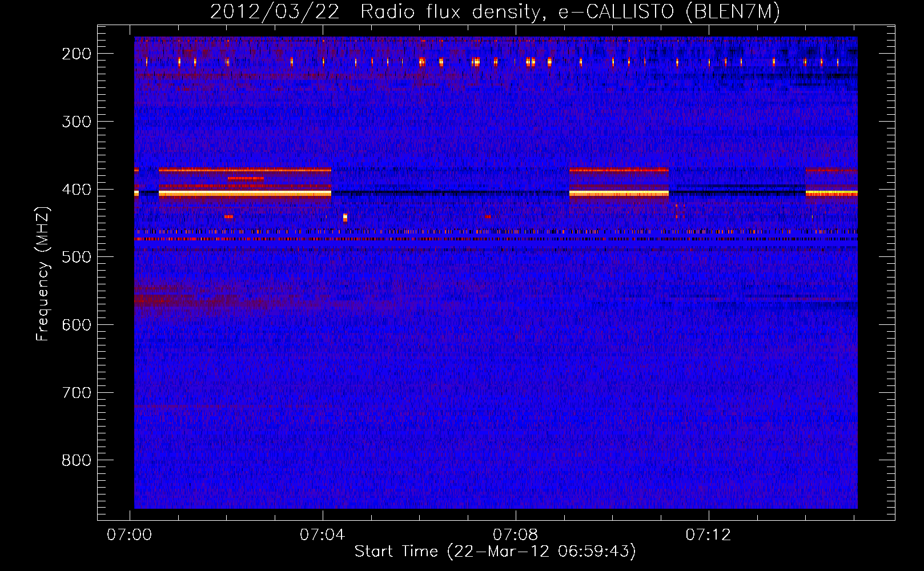Click the '400' frequency tick label
The image size is (924, 571).
(x=77, y=190)
